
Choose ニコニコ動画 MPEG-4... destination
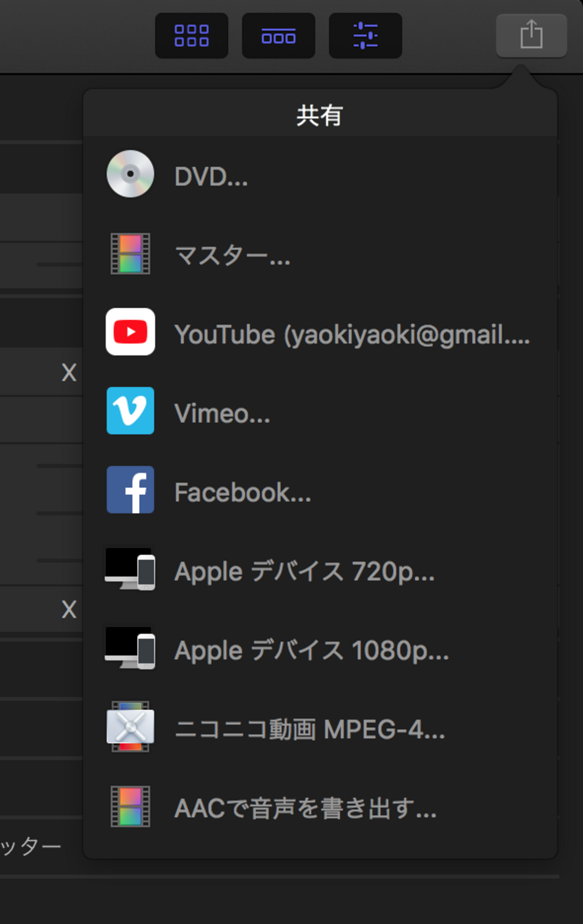tap(320, 728)
